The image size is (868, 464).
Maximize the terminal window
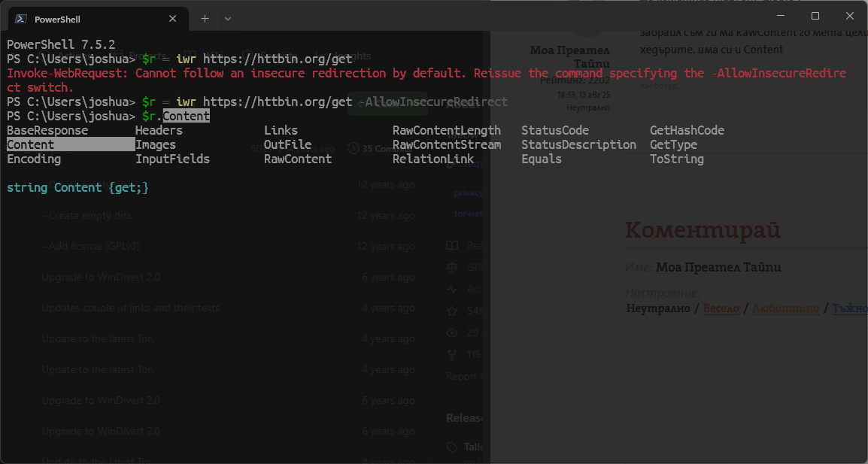(x=815, y=16)
